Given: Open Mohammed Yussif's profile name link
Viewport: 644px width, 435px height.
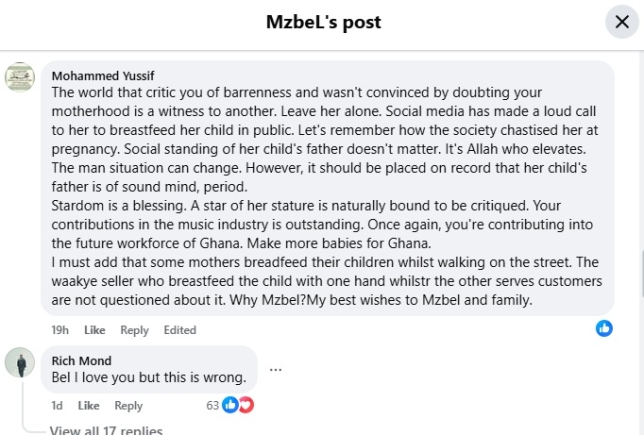Looking at the screenshot, I should [103, 76].
